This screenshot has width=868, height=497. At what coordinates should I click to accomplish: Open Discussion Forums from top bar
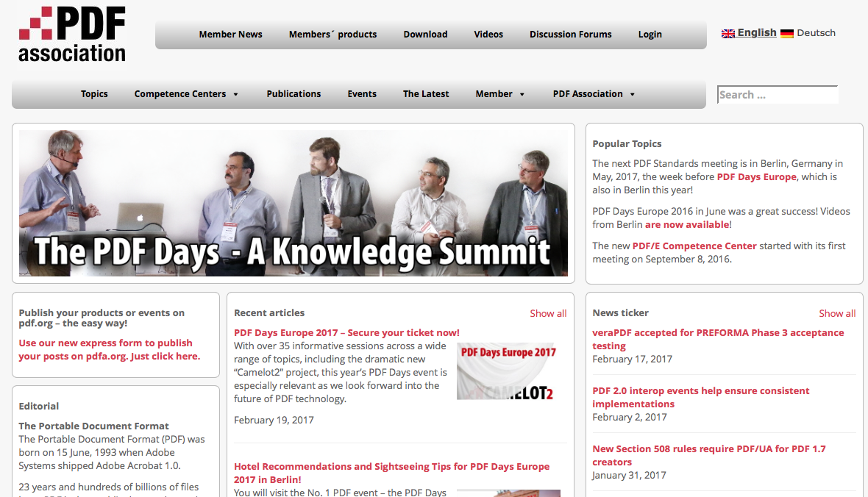pos(570,35)
